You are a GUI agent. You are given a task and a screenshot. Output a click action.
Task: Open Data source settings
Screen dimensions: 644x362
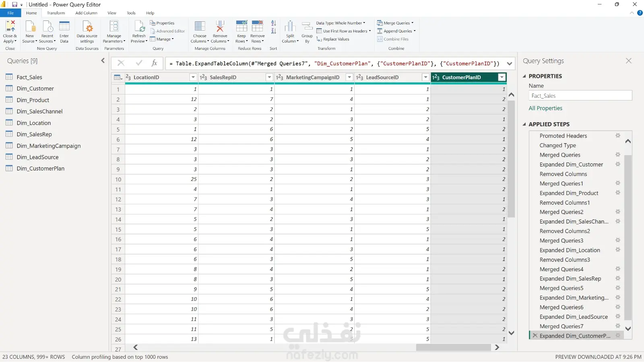[x=87, y=27]
